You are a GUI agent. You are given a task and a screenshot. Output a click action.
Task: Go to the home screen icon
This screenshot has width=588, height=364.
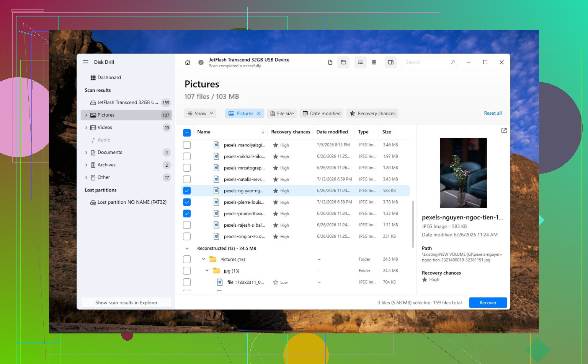pos(188,62)
